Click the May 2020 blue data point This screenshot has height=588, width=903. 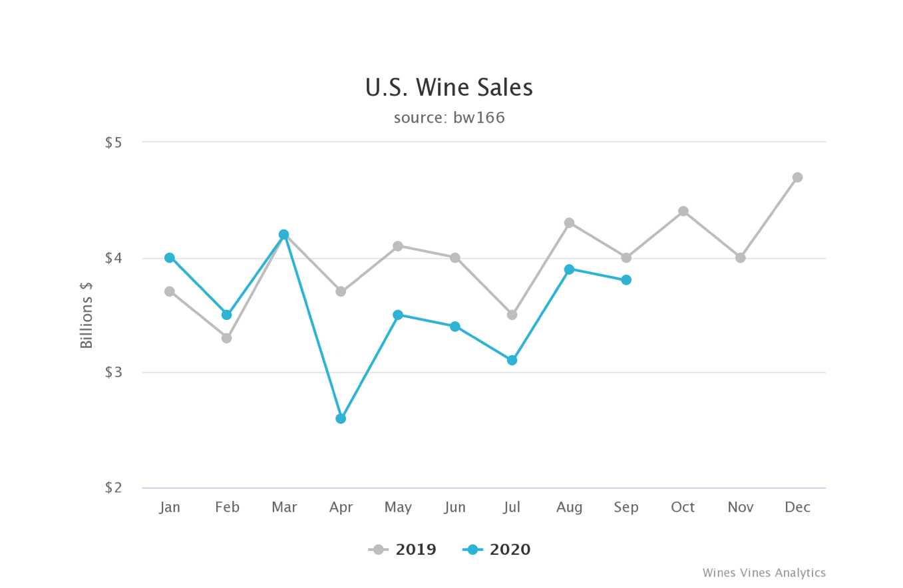[x=398, y=315]
